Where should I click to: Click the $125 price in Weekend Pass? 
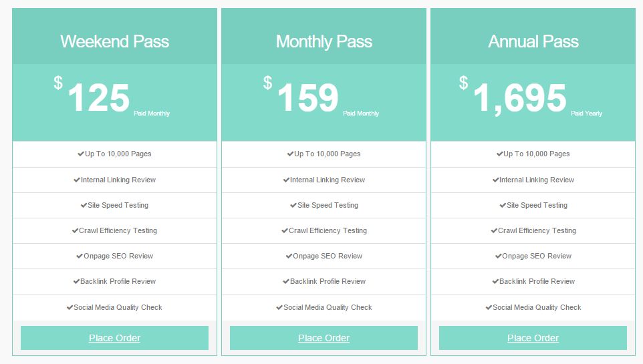click(x=98, y=98)
